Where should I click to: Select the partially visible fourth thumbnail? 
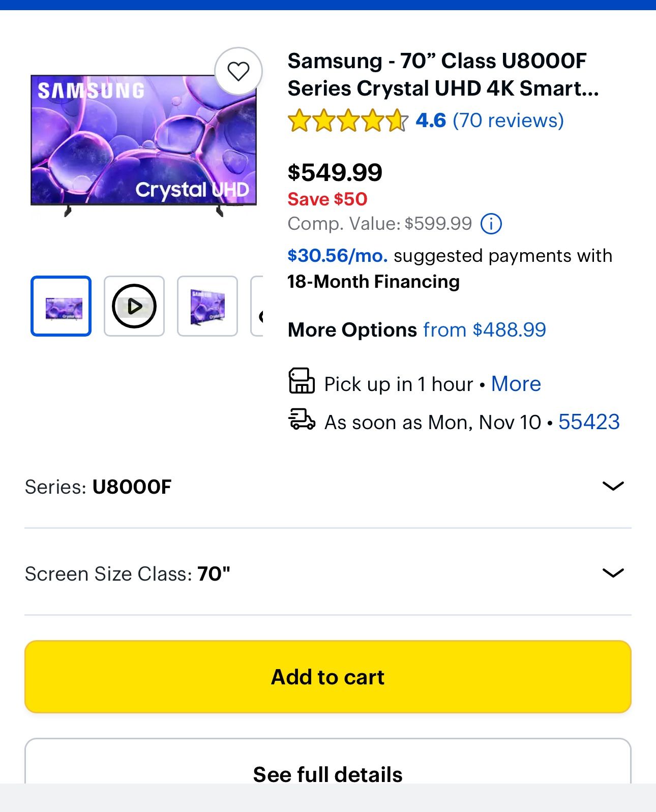(x=257, y=306)
